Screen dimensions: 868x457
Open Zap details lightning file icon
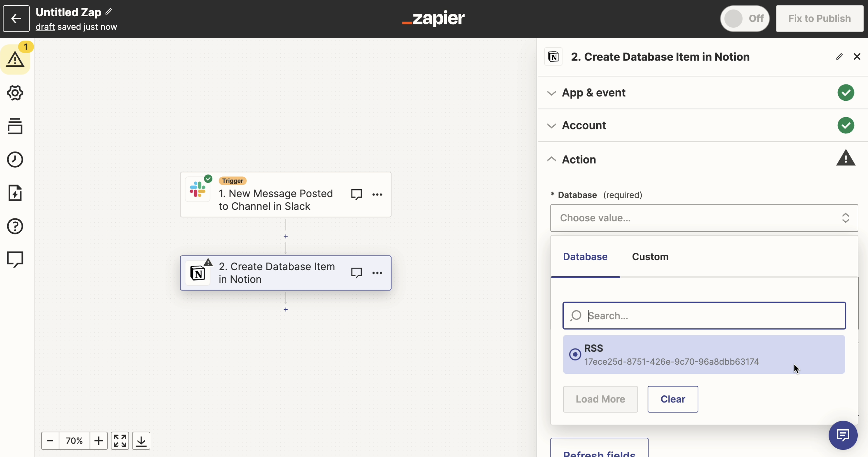pos(15,193)
